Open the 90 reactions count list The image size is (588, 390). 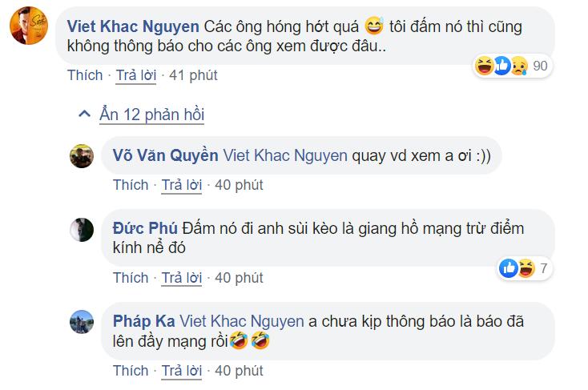click(x=540, y=66)
